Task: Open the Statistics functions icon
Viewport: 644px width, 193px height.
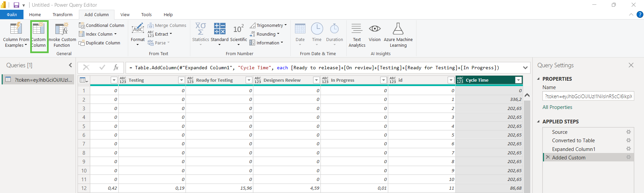Action: point(200,30)
